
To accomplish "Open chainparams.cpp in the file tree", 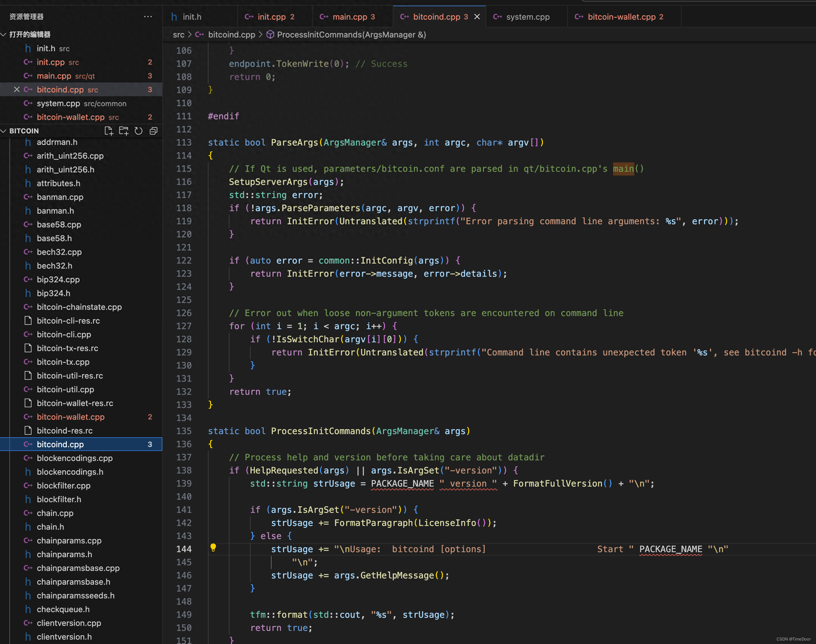I will click(69, 540).
